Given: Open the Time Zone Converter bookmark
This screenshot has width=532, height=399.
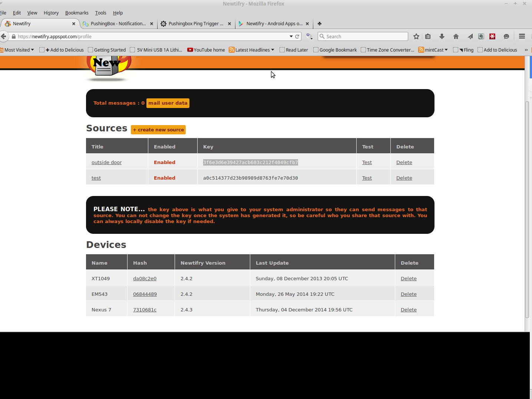Looking at the screenshot, I should click(387, 50).
